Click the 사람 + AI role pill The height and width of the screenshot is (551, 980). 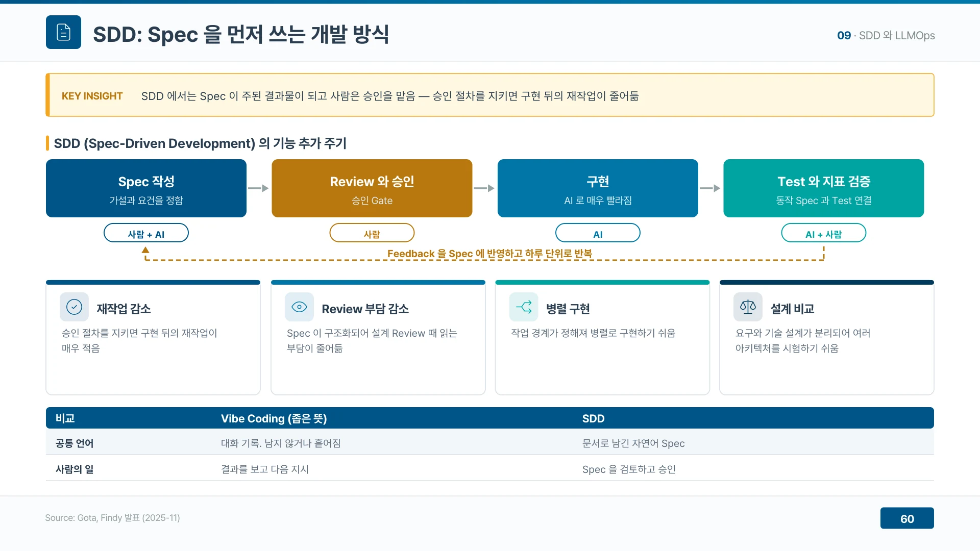146,233
